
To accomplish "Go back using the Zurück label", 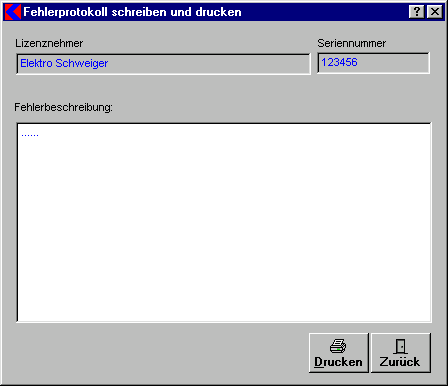I will coord(400,362).
